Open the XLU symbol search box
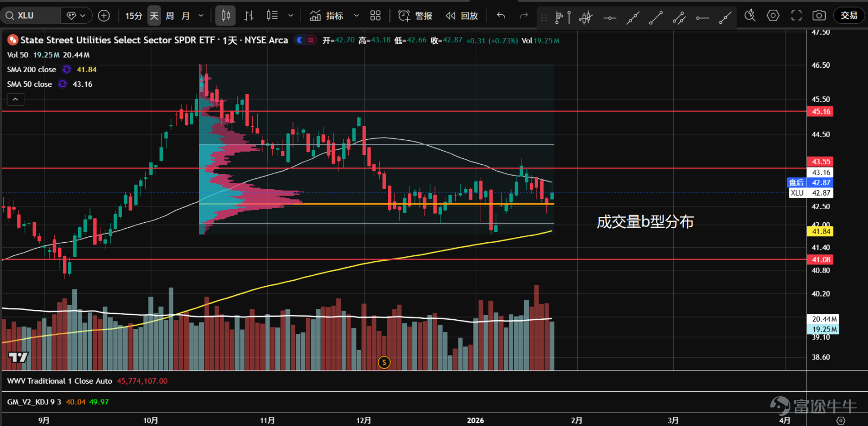Image resolution: width=868 pixels, height=426 pixels. [x=30, y=16]
